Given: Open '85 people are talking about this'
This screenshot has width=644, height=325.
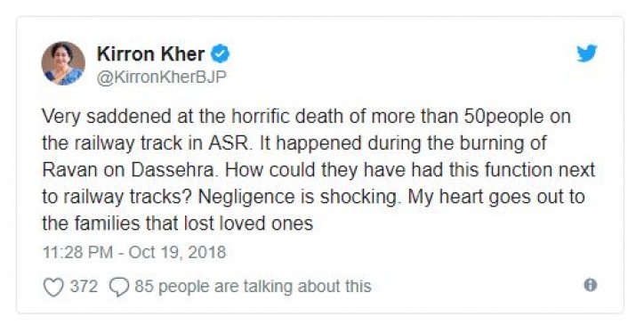Looking at the screenshot, I should (x=253, y=287).
